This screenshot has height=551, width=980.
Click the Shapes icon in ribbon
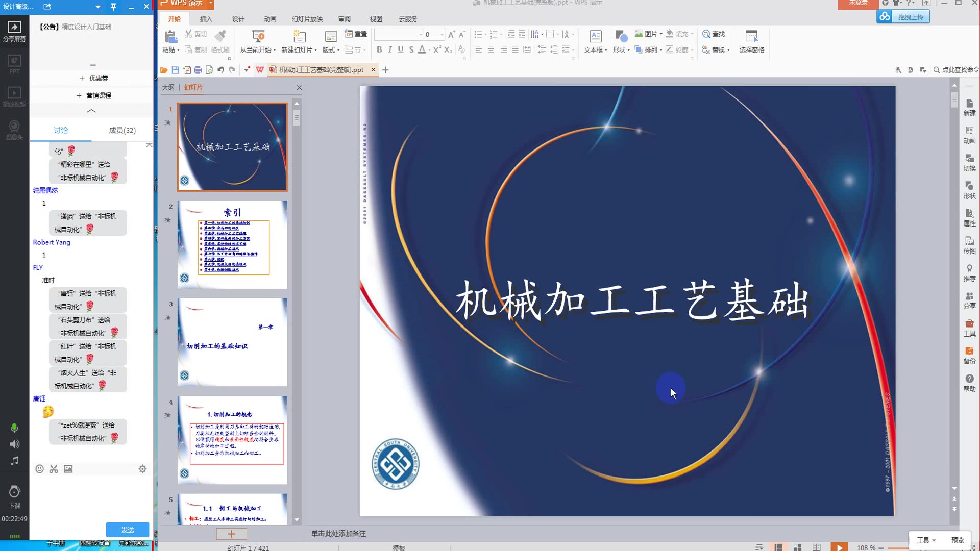621,36
